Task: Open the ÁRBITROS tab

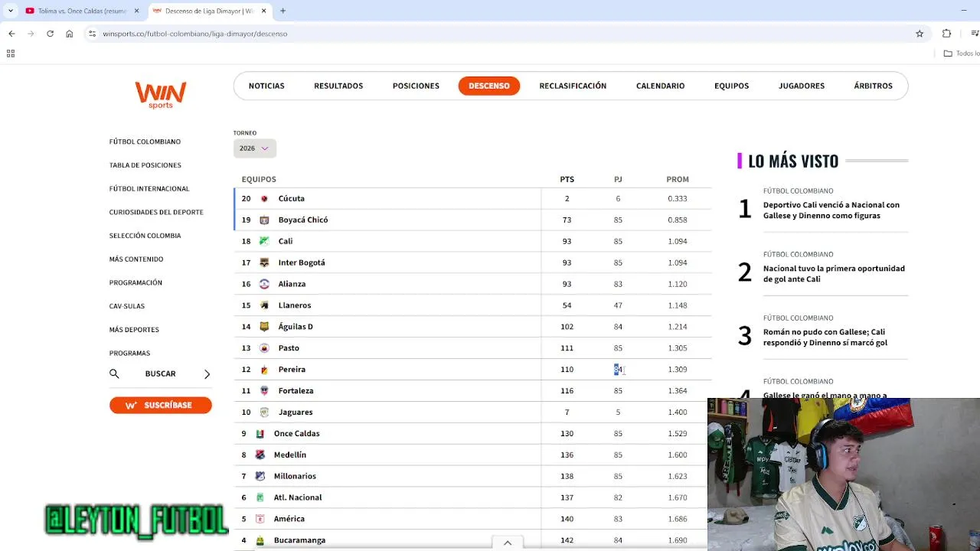Action: 873,86
